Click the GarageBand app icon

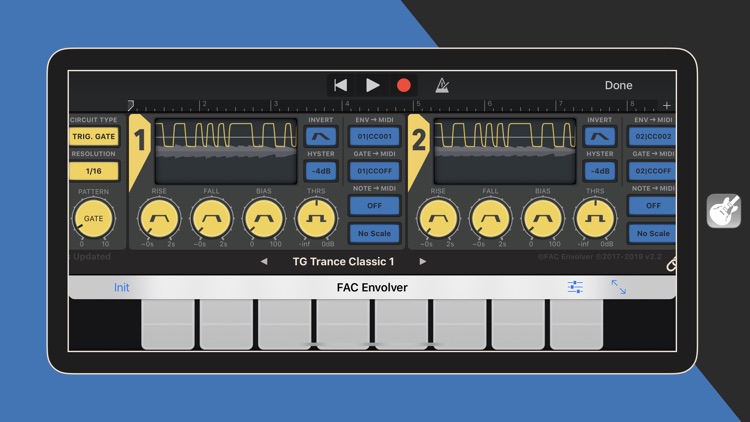coord(724,211)
